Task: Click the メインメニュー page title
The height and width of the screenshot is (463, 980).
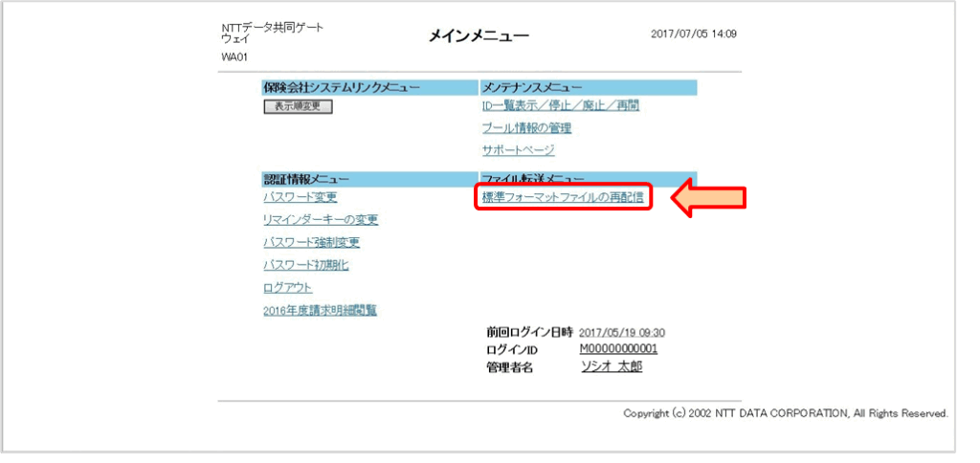Action: (480, 36)
